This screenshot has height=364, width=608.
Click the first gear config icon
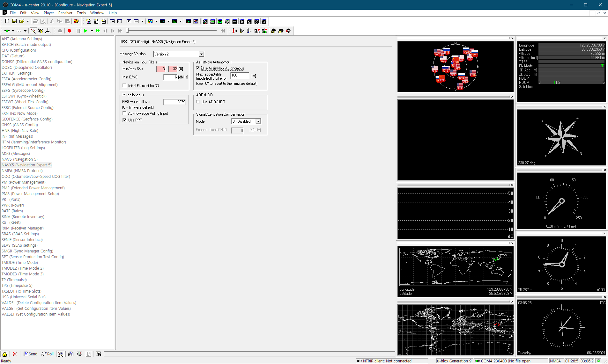pos(273,31)
